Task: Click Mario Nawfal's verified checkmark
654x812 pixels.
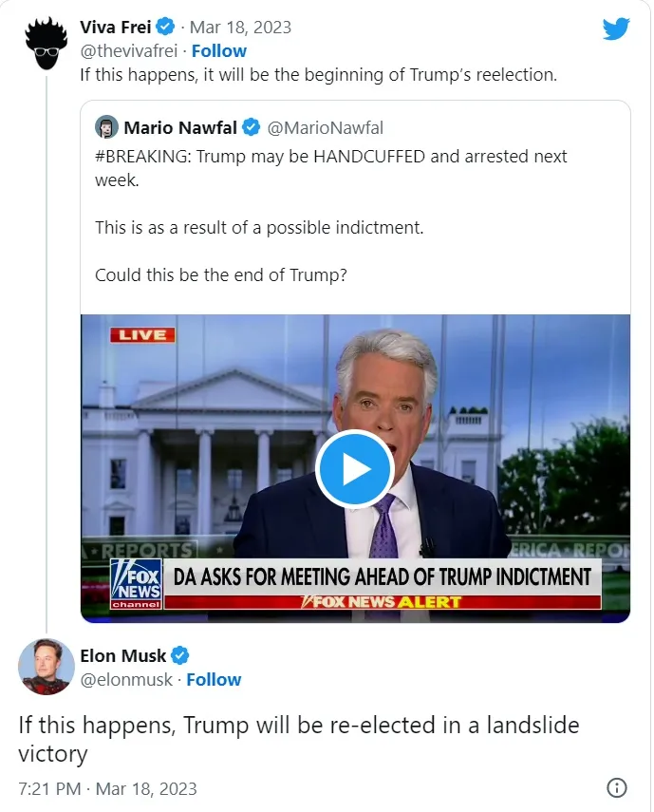Action: click(x=252, y=127)
